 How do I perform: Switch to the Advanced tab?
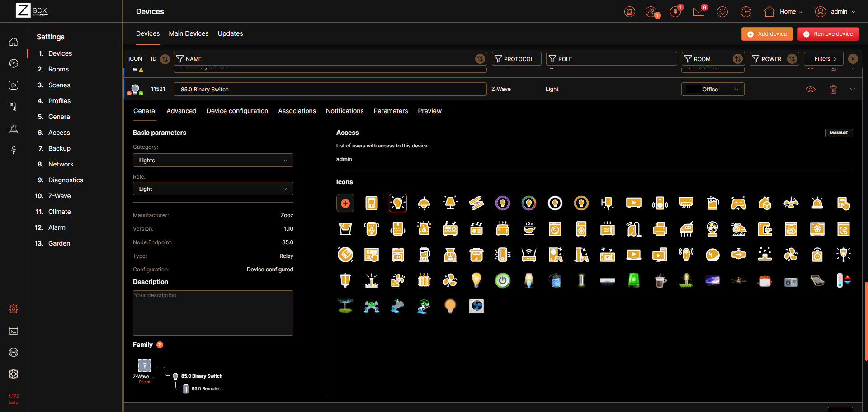tap(181, 111)
